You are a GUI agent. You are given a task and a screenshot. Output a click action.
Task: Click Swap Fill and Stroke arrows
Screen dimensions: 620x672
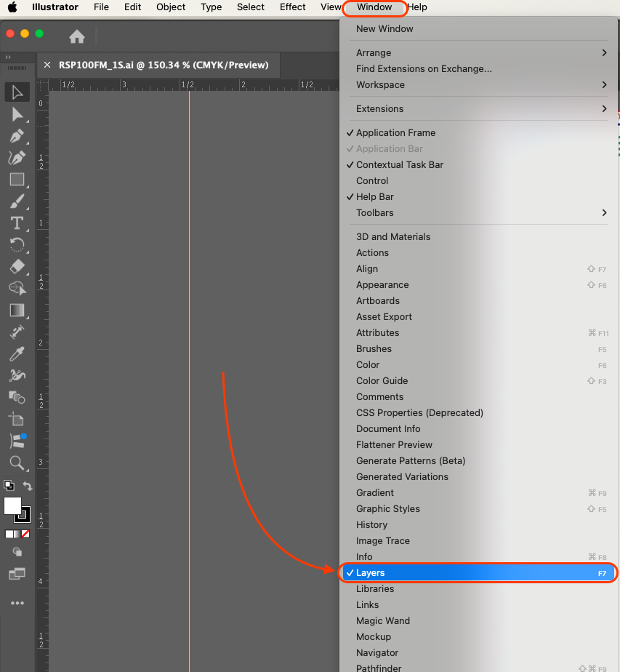(27, 486)
